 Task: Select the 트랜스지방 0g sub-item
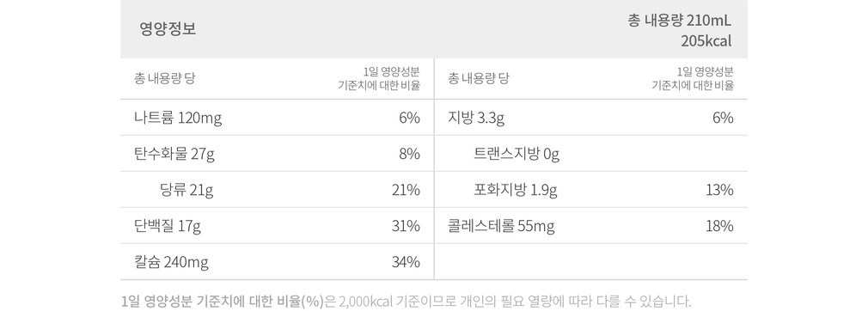click(x=517, y=155)
